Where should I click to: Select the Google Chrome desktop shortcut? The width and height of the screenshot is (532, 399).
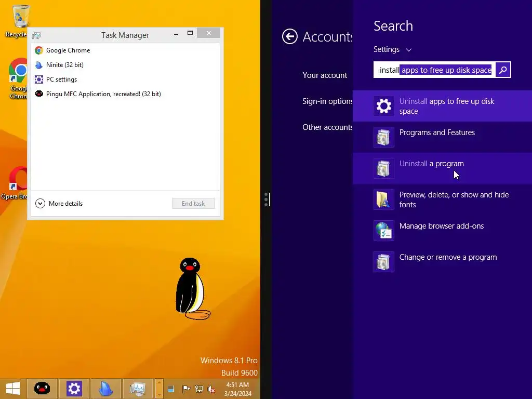click(x=17, y=79)
